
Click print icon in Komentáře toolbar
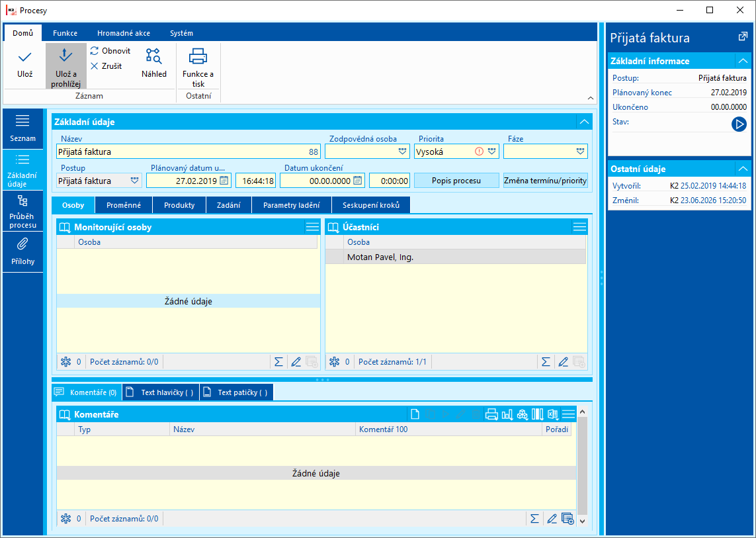(x=491, y=414)
